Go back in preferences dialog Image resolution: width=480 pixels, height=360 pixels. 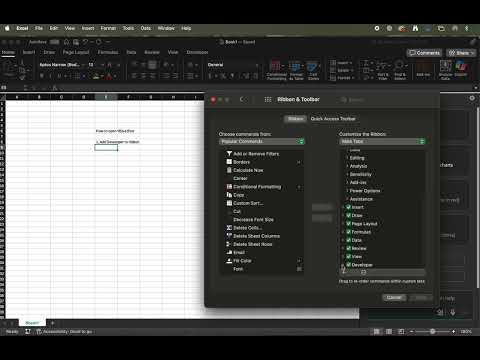242,99
